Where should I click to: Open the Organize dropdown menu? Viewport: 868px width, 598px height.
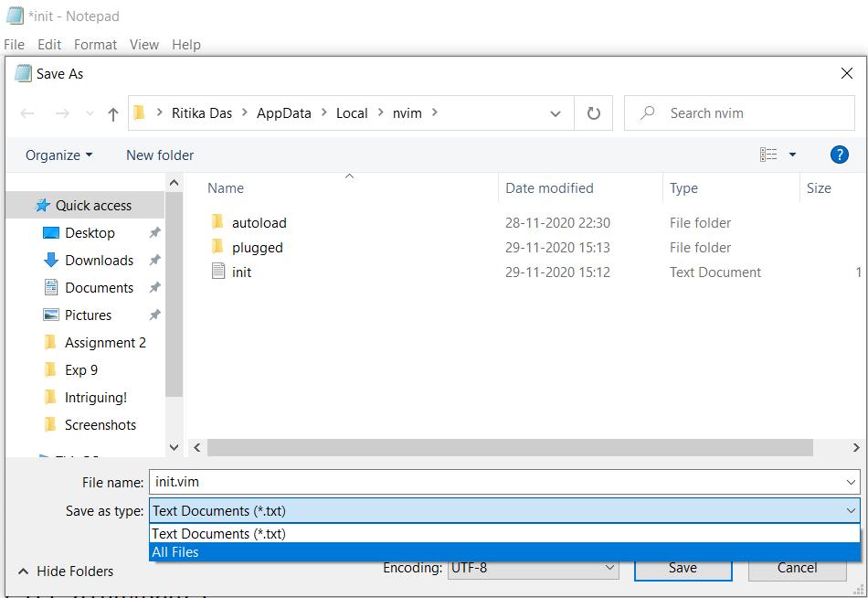pos(58,155)
